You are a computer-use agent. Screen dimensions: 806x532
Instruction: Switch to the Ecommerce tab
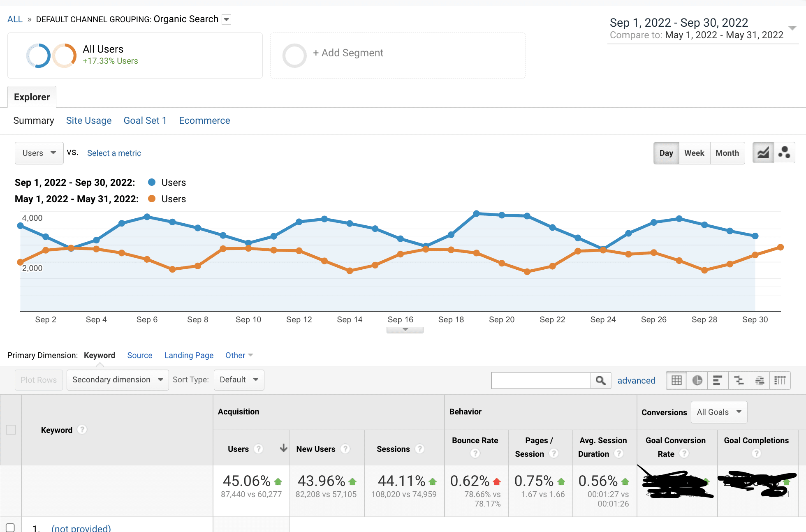click(x=204, y=120)
